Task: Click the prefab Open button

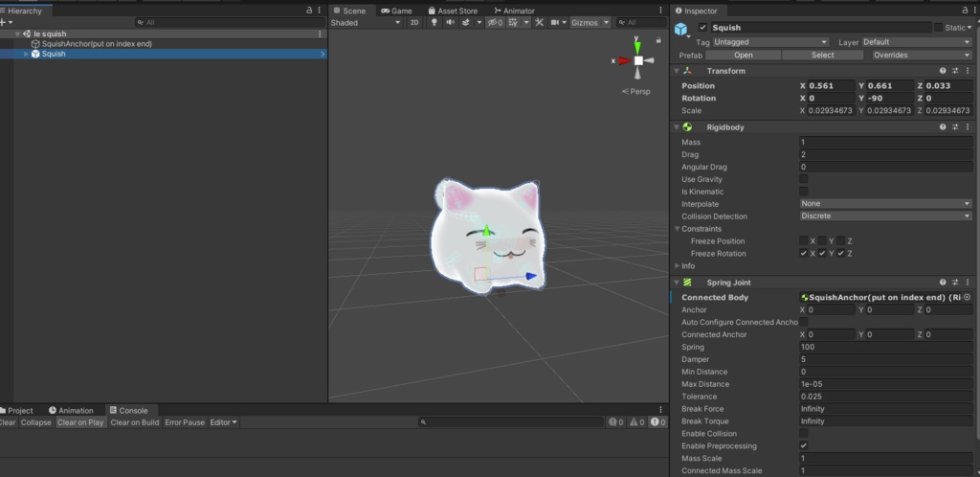Action: coord(743,55)
